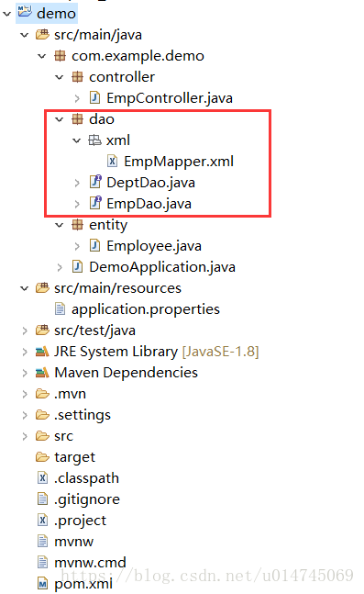Expand the plain src folder arrow
Screen dimensions: 364x594
[x=25, y=437]
